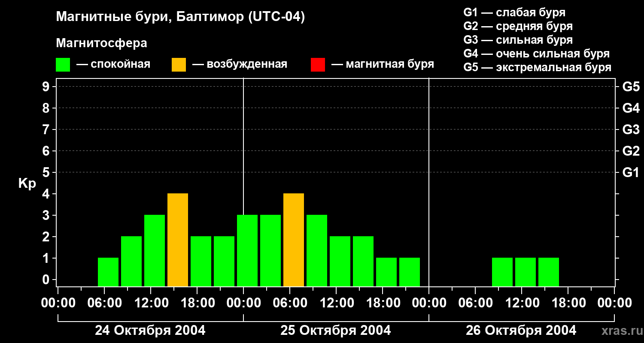
Task: Select the "— магнитная буря" legend label
Action: click(x=383, y=64)
